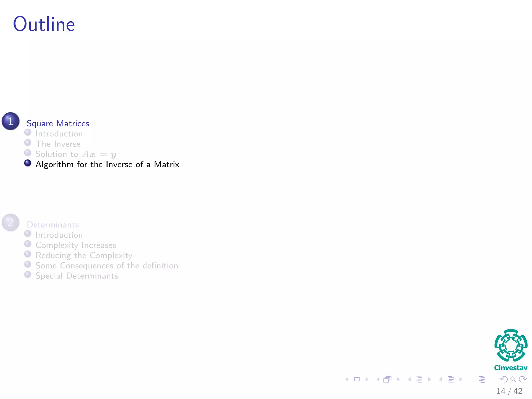Click the presentation outline appendix icon
The height and width of the screenshot is (399, 532).
pyautogui.click(x=482, y=379)
